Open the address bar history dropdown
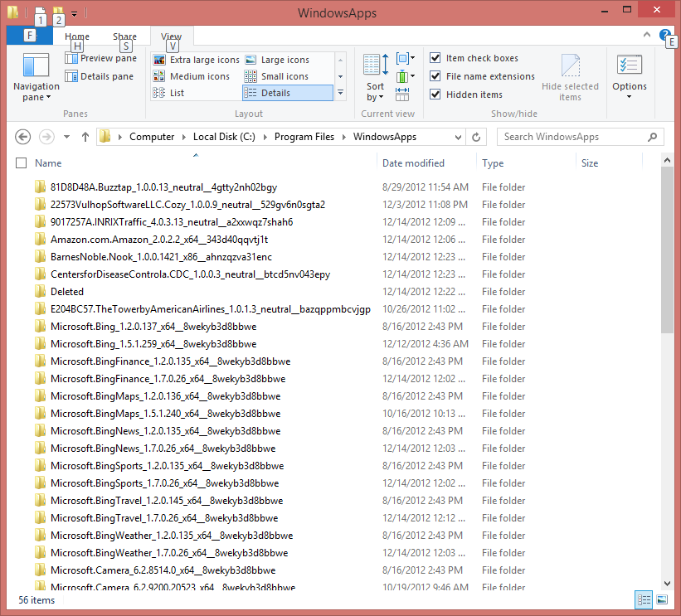681x616 pixels. coord(458,137)
